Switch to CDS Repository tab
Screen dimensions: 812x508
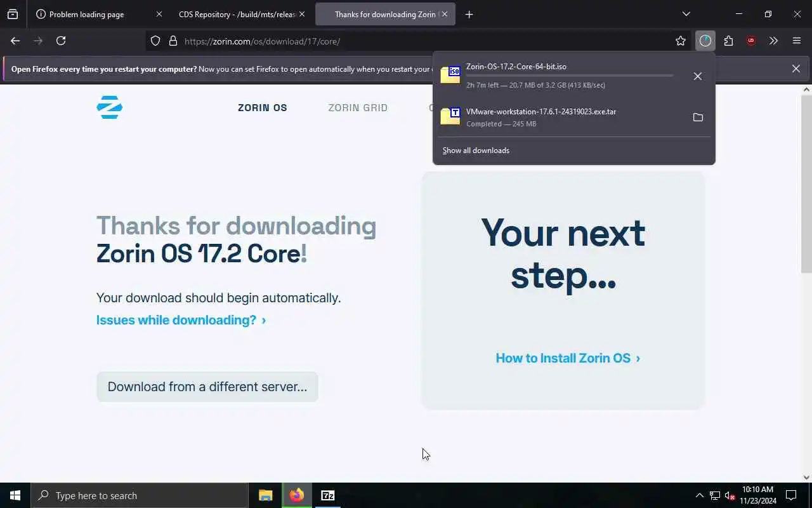242,14
